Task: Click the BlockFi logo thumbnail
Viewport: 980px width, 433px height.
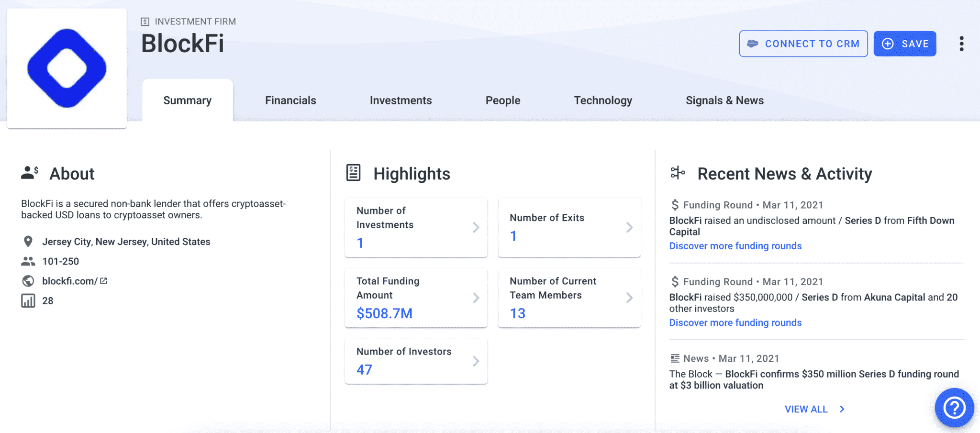Action: click(x=67, y=68)
